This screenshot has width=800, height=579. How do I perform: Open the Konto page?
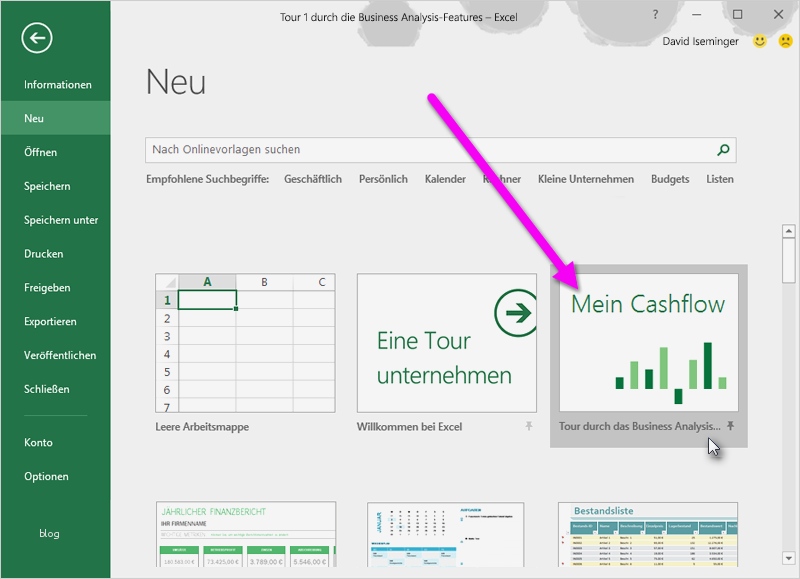[56, 442]
